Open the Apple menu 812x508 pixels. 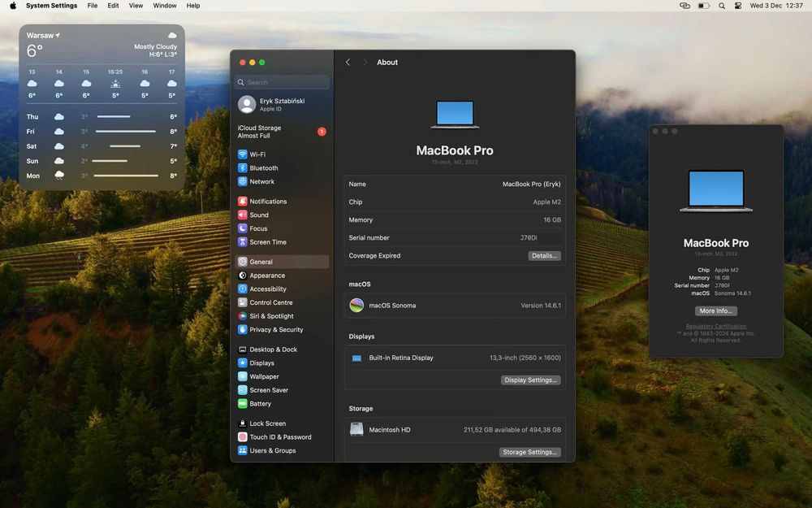point(13,6)
